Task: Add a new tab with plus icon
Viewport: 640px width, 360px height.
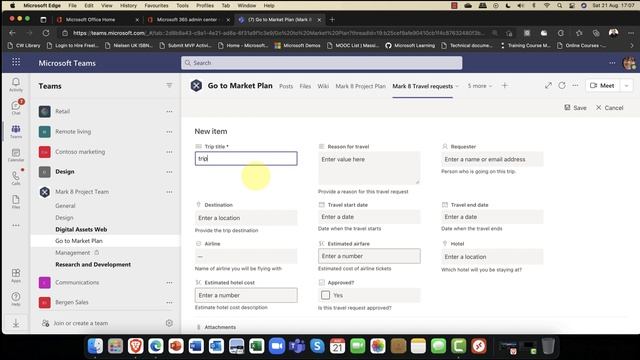Action: [x=504, y=85]
